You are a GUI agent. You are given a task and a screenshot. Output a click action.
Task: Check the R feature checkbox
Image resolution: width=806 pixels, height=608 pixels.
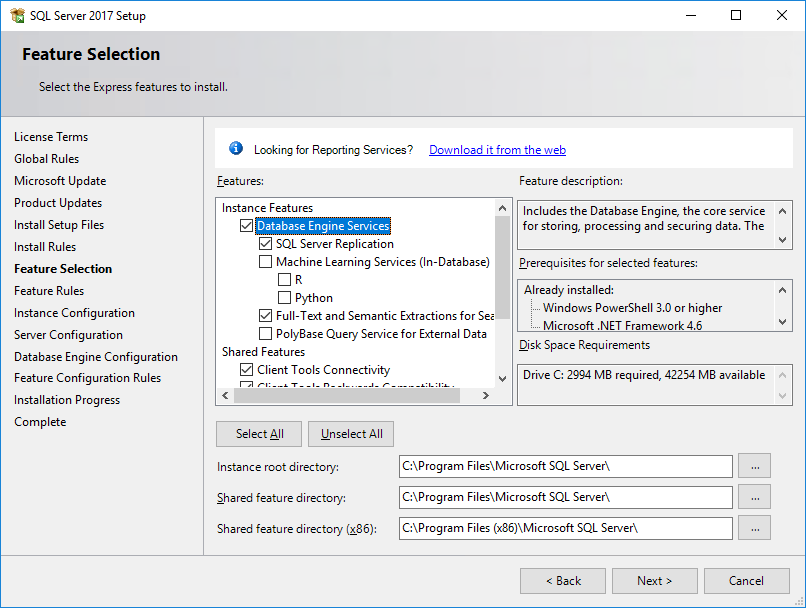(284, 280)
